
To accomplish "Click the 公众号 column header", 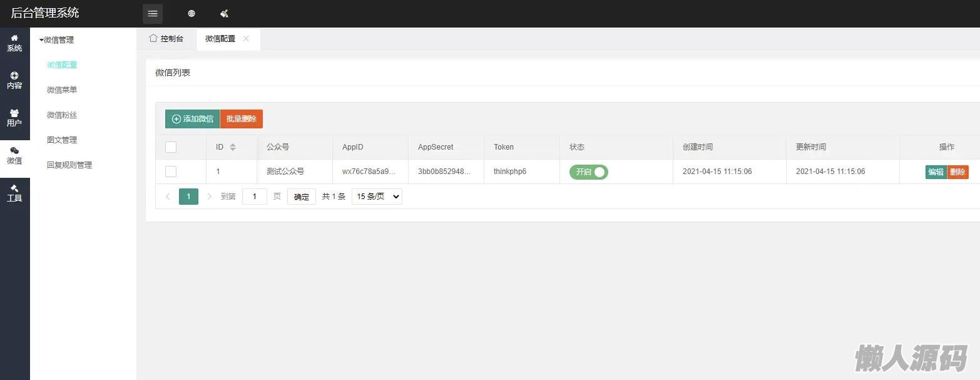I will [x=278, y=147].
